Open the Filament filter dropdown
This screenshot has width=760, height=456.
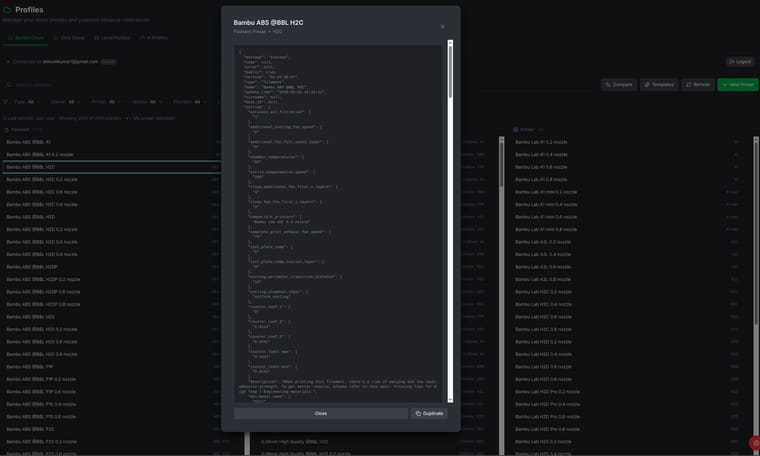tap(189, 102)
